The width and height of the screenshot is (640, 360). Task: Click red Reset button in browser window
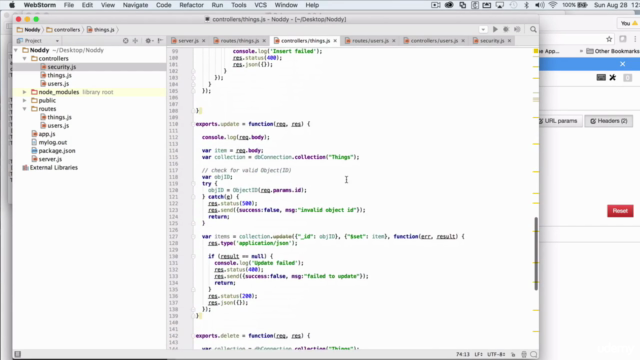tap(620, 211)
